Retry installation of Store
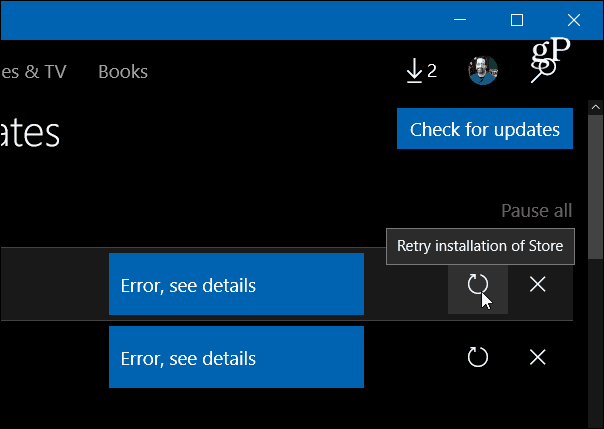 (x=478, y=285)
